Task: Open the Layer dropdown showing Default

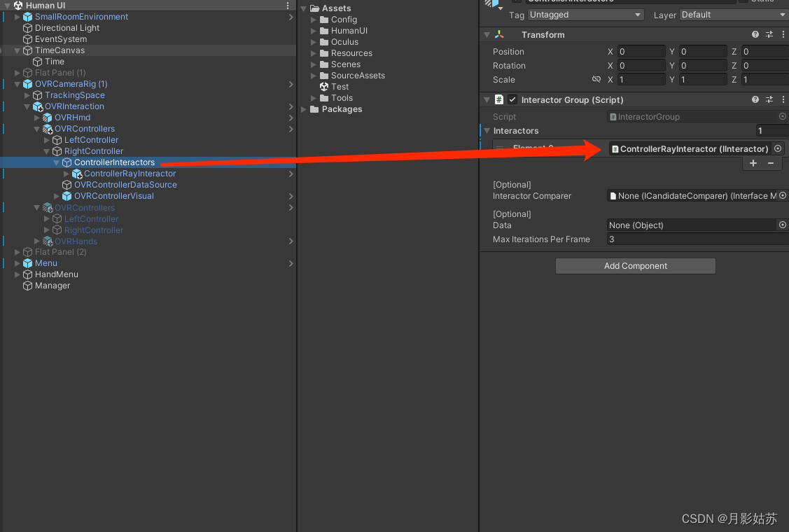Action: click(732, 14)
